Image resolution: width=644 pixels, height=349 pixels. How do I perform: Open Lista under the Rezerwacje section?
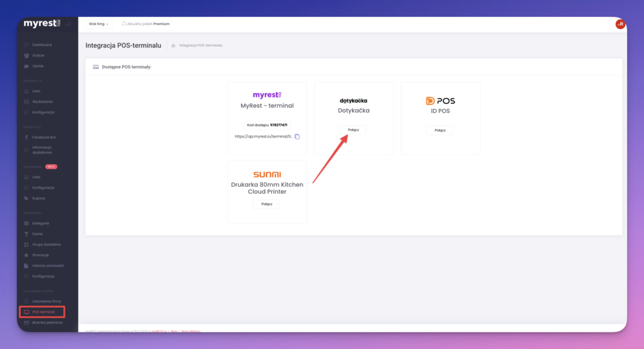(x=36, y=91)
